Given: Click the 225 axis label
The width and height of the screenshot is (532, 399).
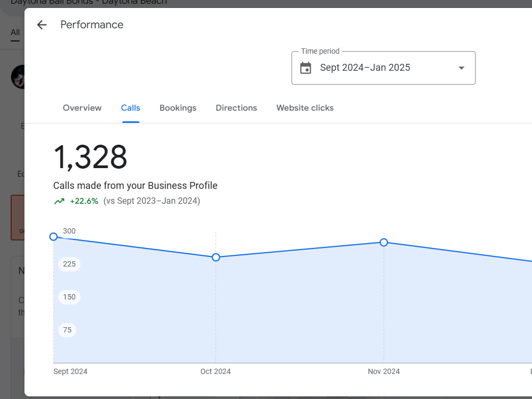Looking at the screenshot, I should click(x=69, y=264).
